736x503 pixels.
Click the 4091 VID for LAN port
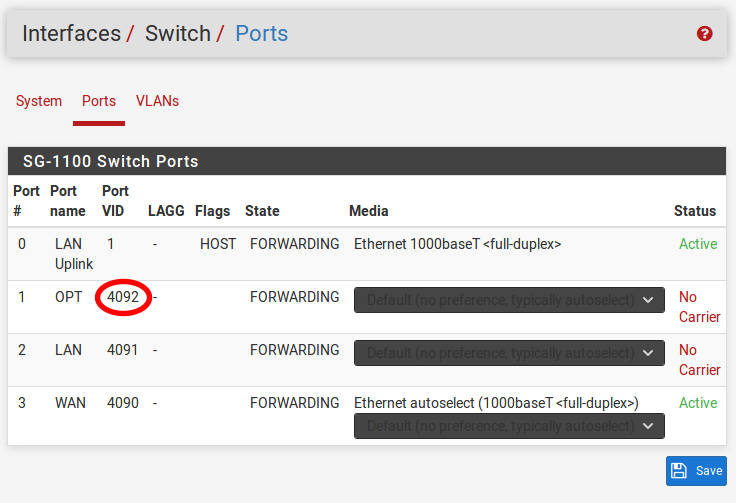tap(122, 350)
